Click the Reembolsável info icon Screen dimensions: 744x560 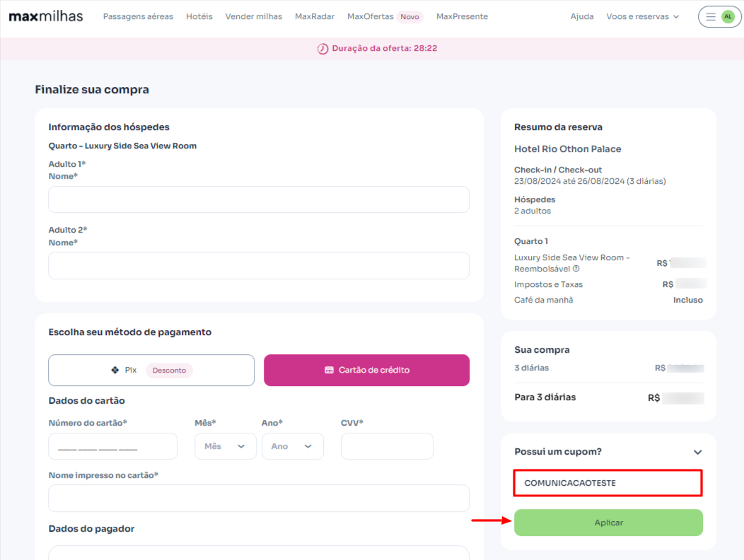pos(576,269)
